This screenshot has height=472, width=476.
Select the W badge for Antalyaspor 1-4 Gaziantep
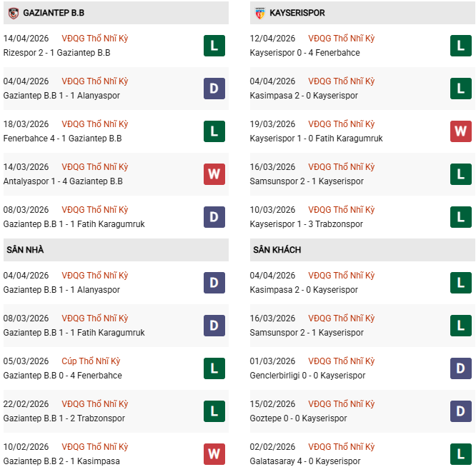point(214,174)
